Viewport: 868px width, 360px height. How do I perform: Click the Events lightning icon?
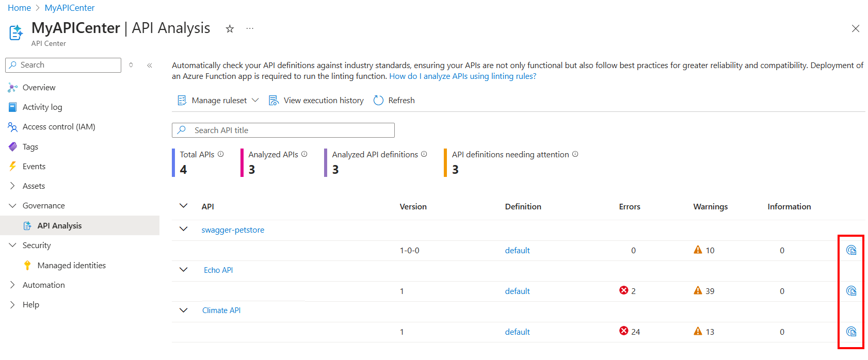coord(13,166)
